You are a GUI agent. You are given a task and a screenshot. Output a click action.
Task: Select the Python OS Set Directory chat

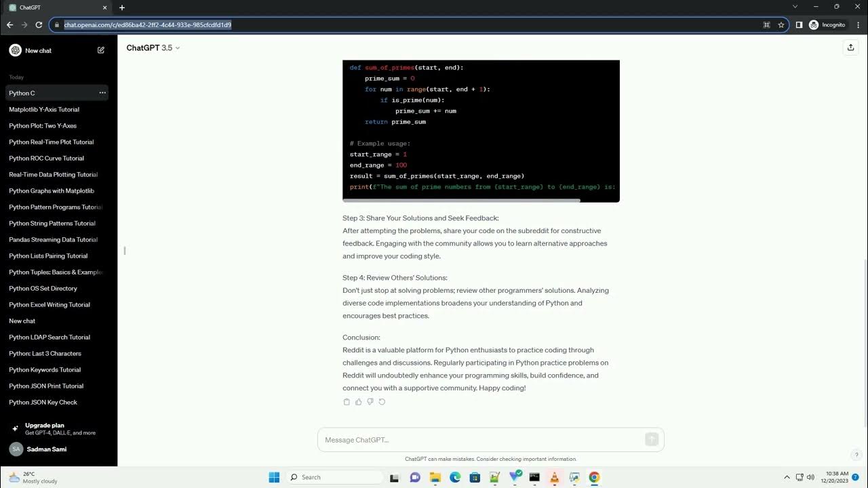[57, 288]
